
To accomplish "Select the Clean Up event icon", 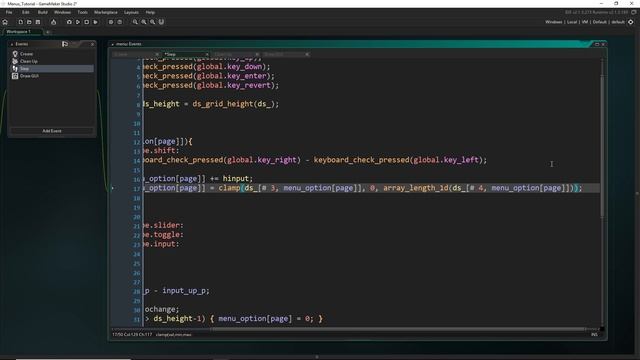I will (15, 61).
